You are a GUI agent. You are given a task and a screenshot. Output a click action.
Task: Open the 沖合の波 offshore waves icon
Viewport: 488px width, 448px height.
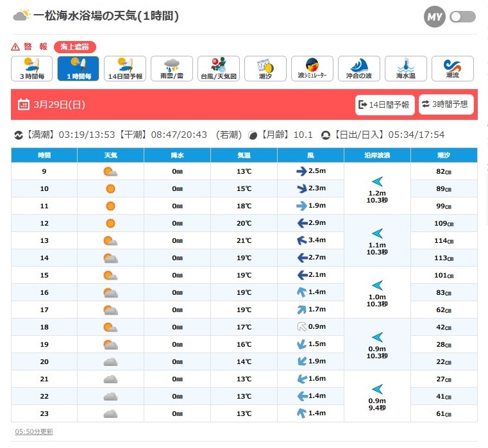(359, 69)
